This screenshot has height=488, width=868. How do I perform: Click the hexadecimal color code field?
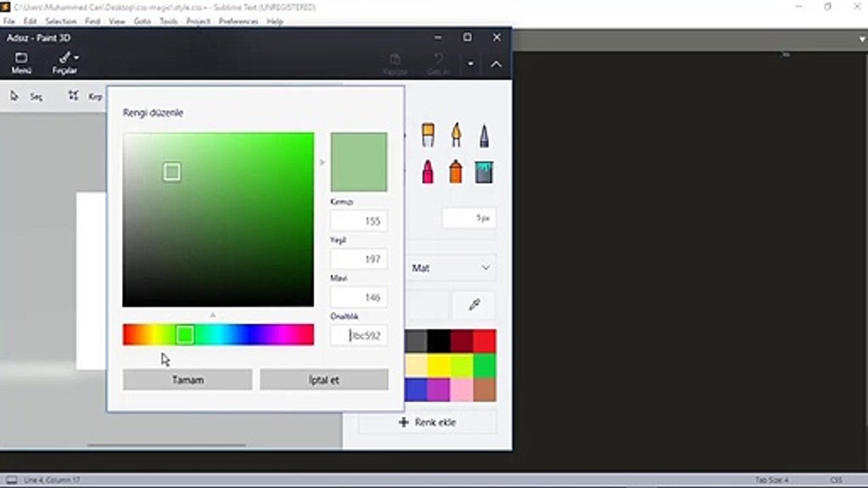[359, 335]
